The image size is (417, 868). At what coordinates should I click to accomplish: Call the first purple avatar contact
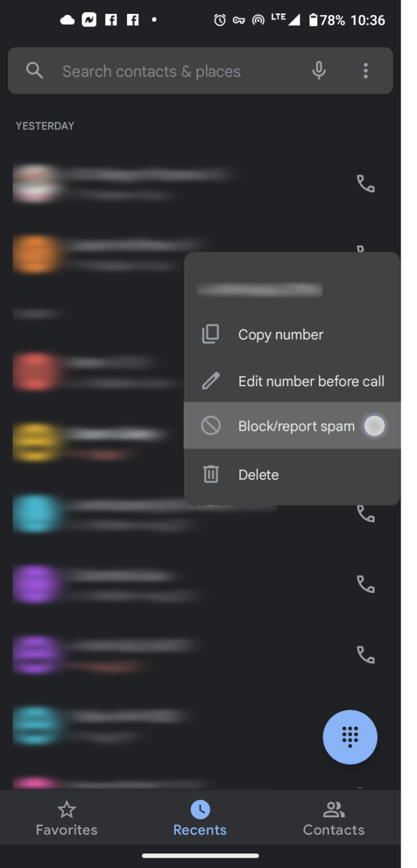coord(366,584)
